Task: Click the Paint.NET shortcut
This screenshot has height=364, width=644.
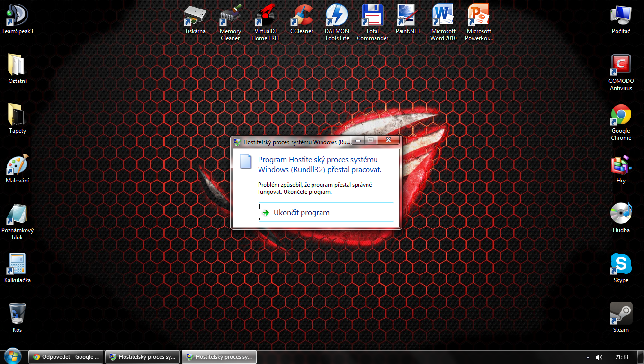Action: pyautogui.click(x=408, y=19)
